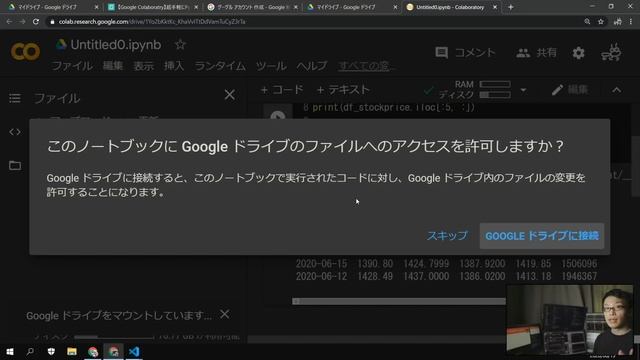Close the Untitled0.ipynb browser tab
Image resolution: width=640 pixels, height=360 pixels.
(x=495, y=7)
